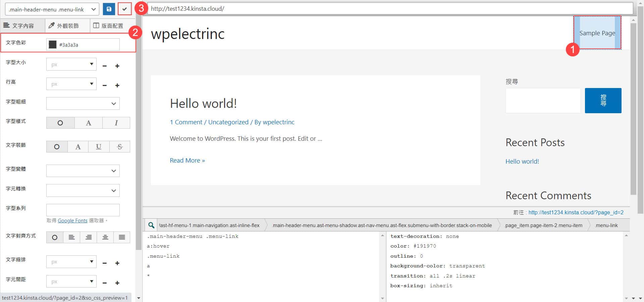Screen dimensions: 644x302
Task: Increase text indent with plus icon
Action: [x=117, y=263]
